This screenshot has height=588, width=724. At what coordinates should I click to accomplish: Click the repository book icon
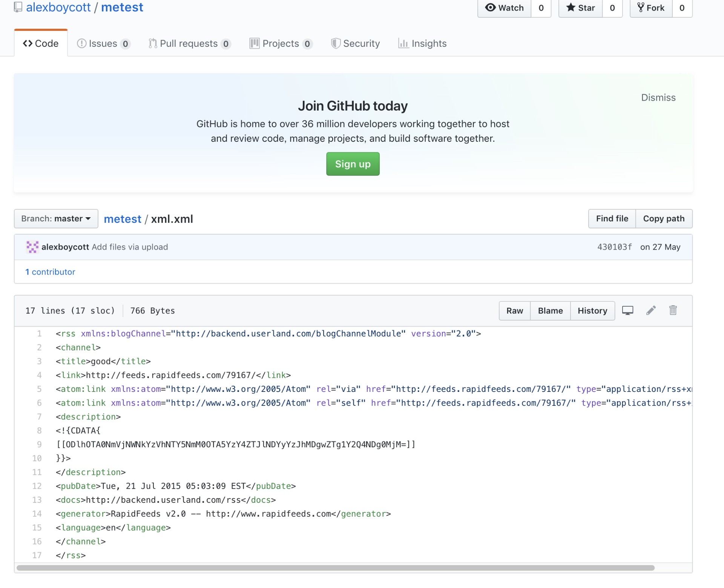(x=18, y=7)
